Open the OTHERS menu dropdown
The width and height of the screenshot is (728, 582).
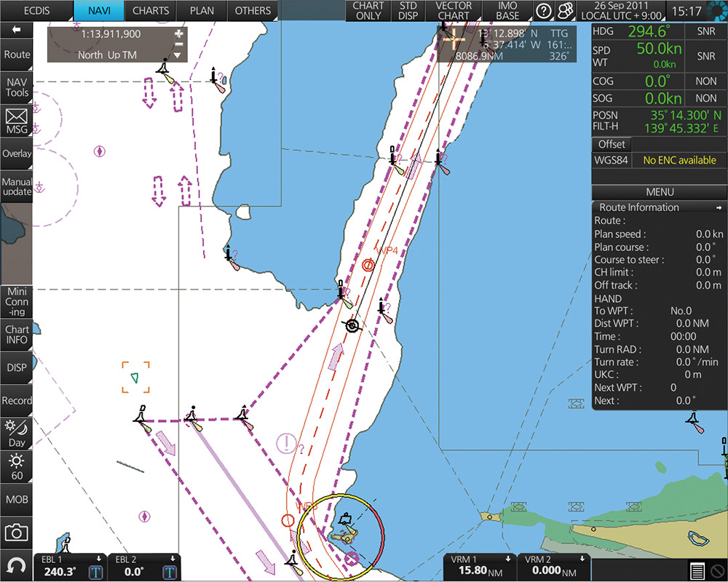coord(253,11)
